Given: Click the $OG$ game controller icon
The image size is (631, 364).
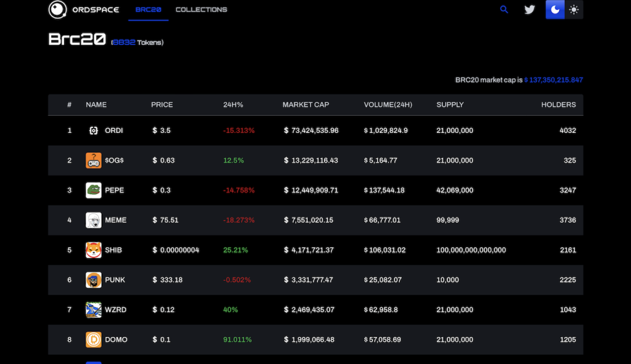Looking at the screenshot, I should pyautogui.click(x=94, y=160).
